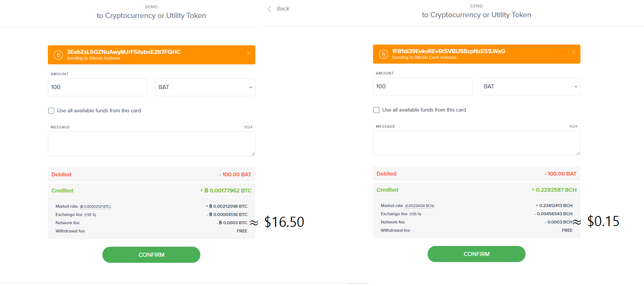Image resolution: width=644 pixels, height=286 pixels.
Task: Click the right message text area
Action: [477, 143]
